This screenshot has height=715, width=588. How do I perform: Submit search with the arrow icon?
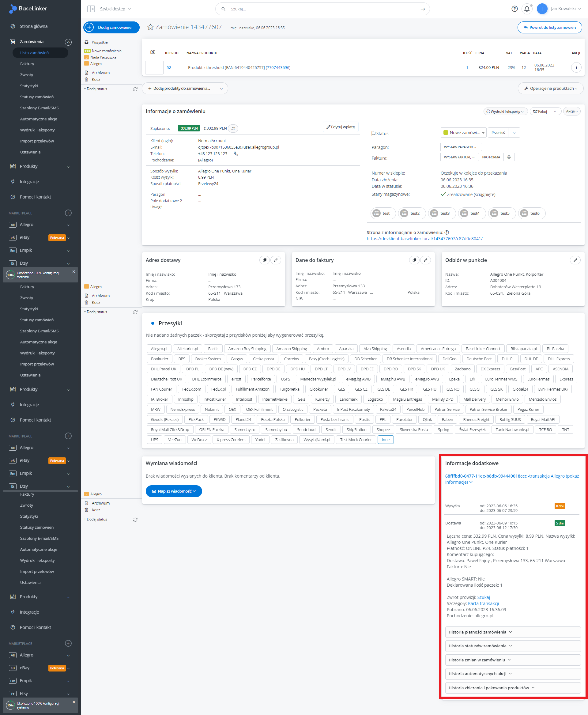(423, 9)
